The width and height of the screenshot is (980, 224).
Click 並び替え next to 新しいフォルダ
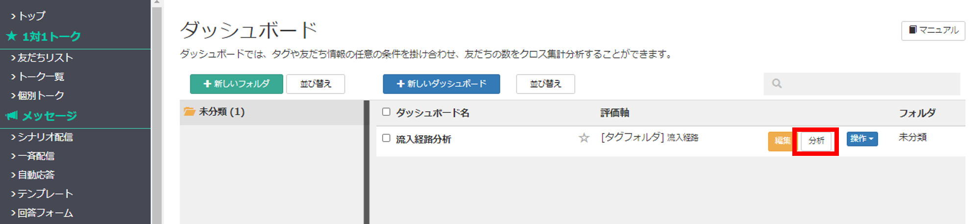click(316, 84)
